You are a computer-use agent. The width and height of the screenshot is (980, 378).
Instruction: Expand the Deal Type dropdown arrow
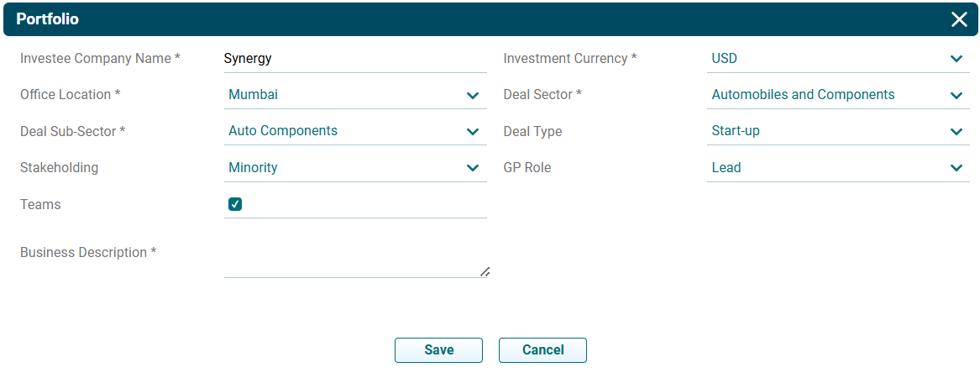point(956,132)
